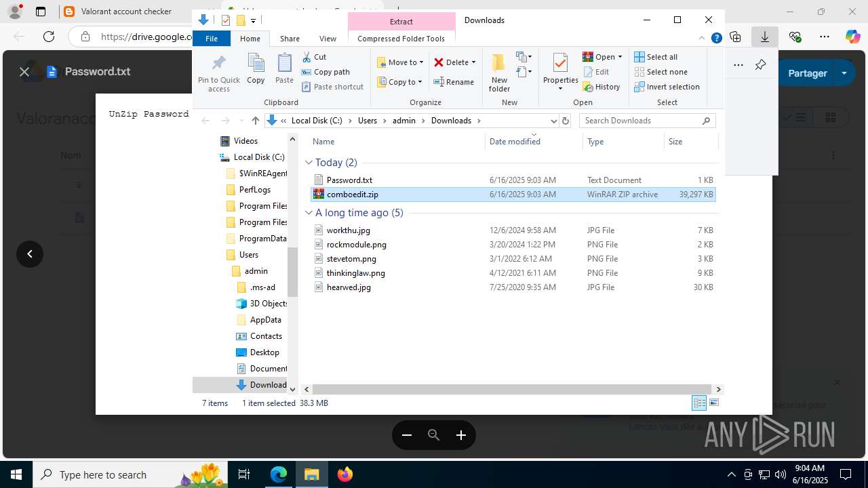Click the Partager share button
The width and height of the screenshot is (868, 488).
(x=808, y=73)
